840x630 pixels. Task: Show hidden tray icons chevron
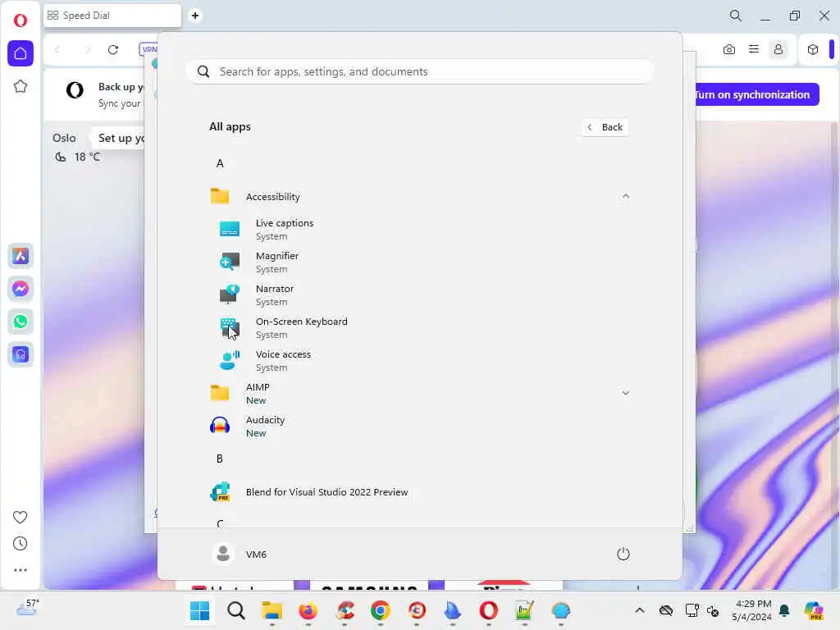pyautogui.click(x=640, y=610)
